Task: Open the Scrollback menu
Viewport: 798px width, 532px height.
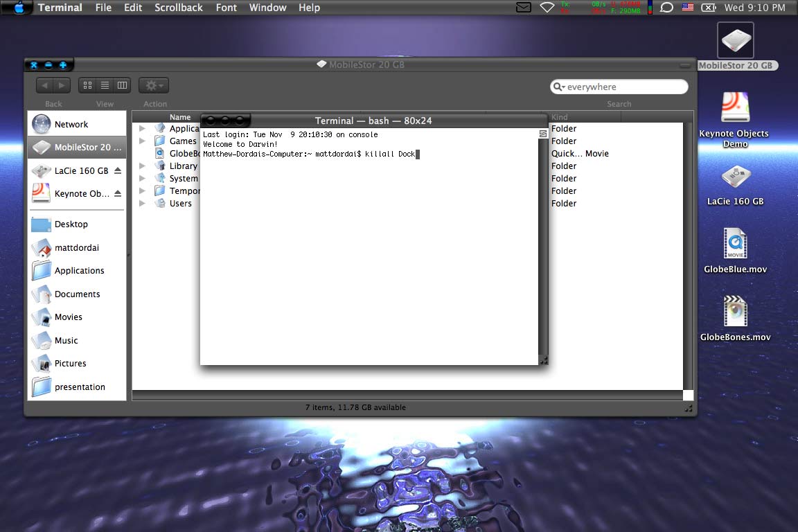Action: pyautogui.click(x=179, y=8)
